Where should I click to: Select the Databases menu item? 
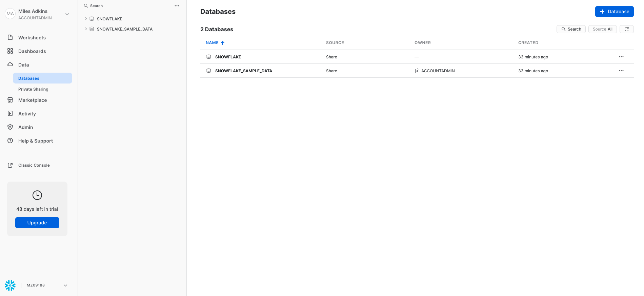pyautogui.click(x=42, y=78)
